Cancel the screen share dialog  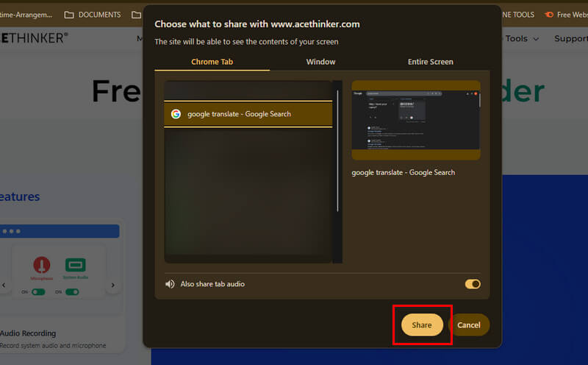pos(469,325)
